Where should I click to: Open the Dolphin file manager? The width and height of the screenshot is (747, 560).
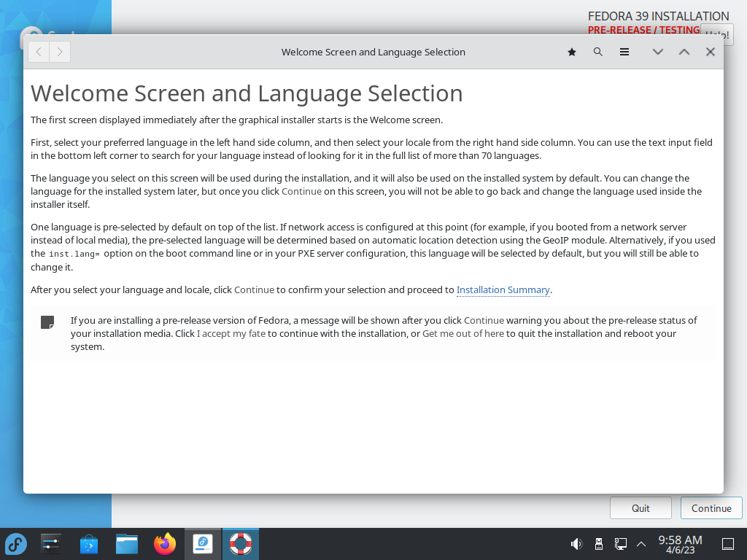(127, 544)
